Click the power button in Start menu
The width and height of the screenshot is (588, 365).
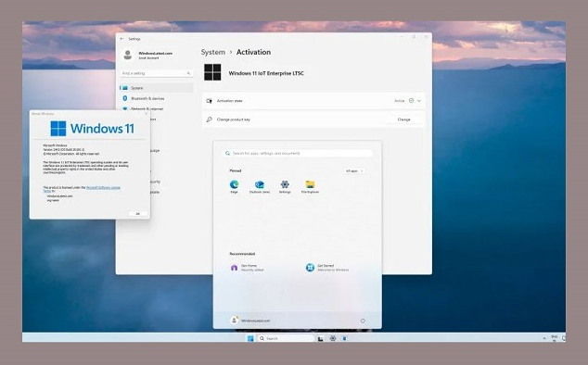(x=363, y=321)
